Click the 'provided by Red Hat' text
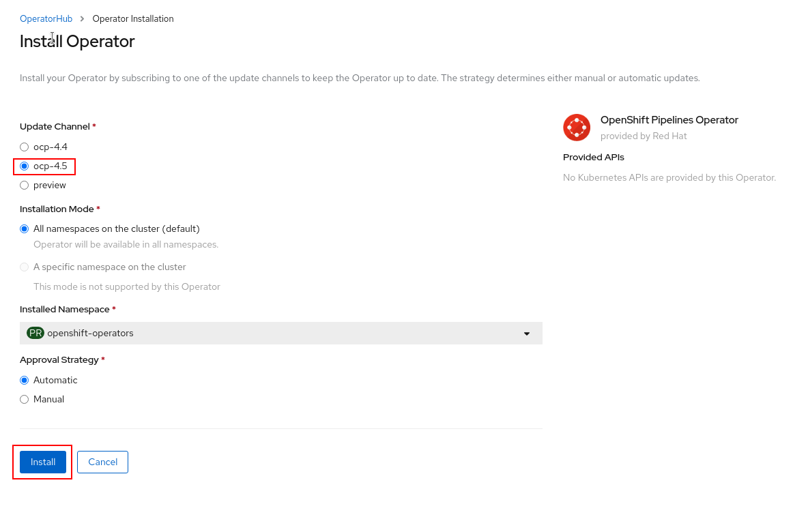Screen dimensions: 793x532 pos(643,136)
